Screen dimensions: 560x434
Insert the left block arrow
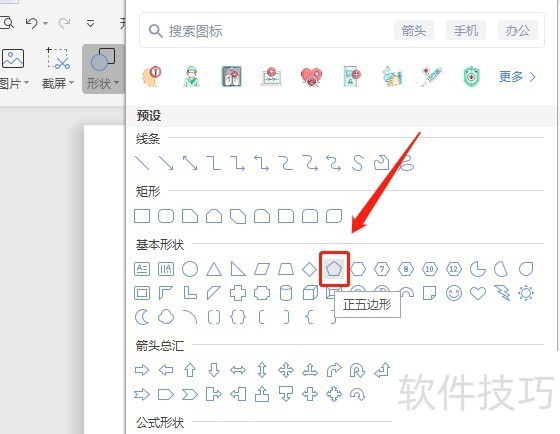(166, 370)
